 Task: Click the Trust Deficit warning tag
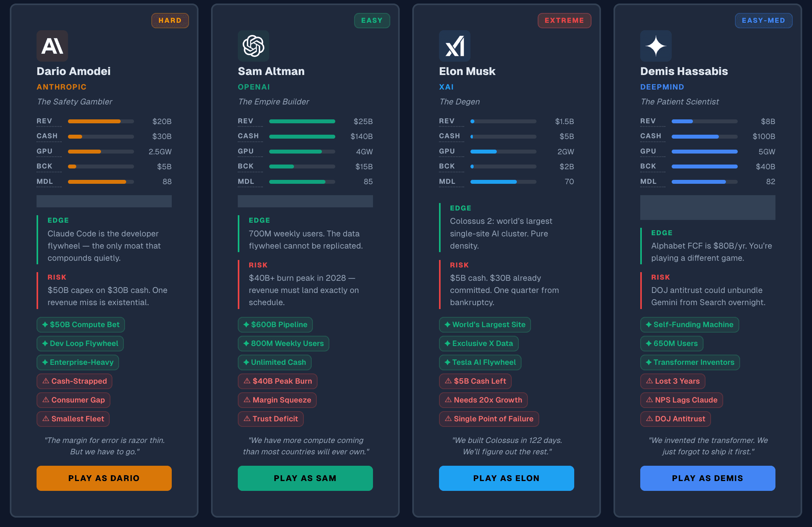click(x=271, y=419)
